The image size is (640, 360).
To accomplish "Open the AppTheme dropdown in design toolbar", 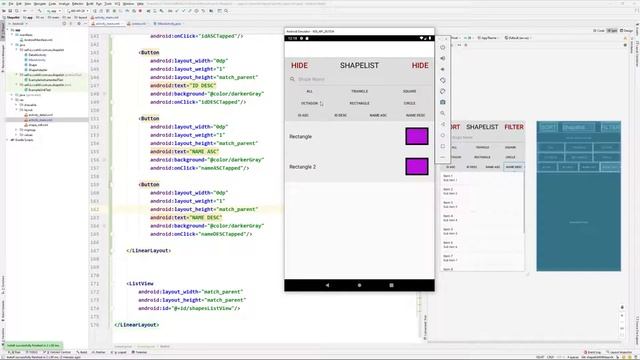I will [489, 38].
